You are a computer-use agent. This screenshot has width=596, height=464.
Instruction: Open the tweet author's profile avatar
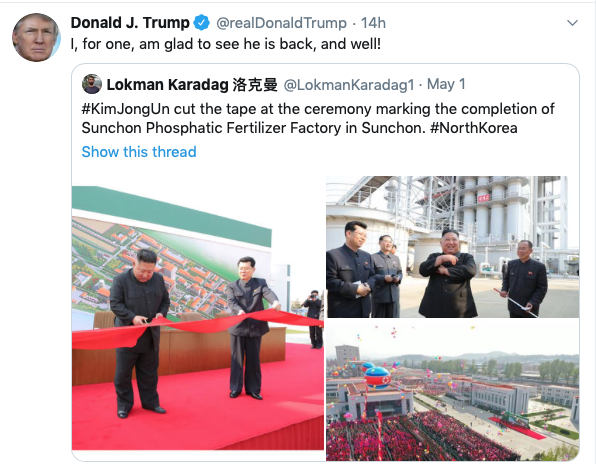tap(36, 38)
